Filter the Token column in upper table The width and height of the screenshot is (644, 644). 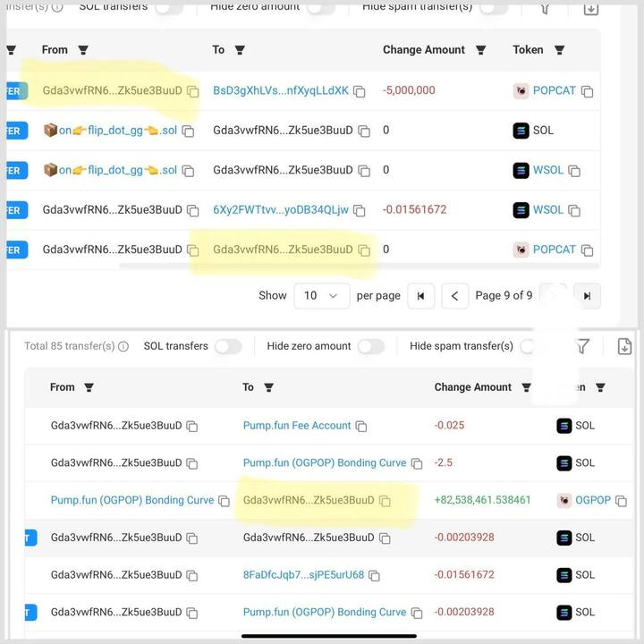point(559,50)
